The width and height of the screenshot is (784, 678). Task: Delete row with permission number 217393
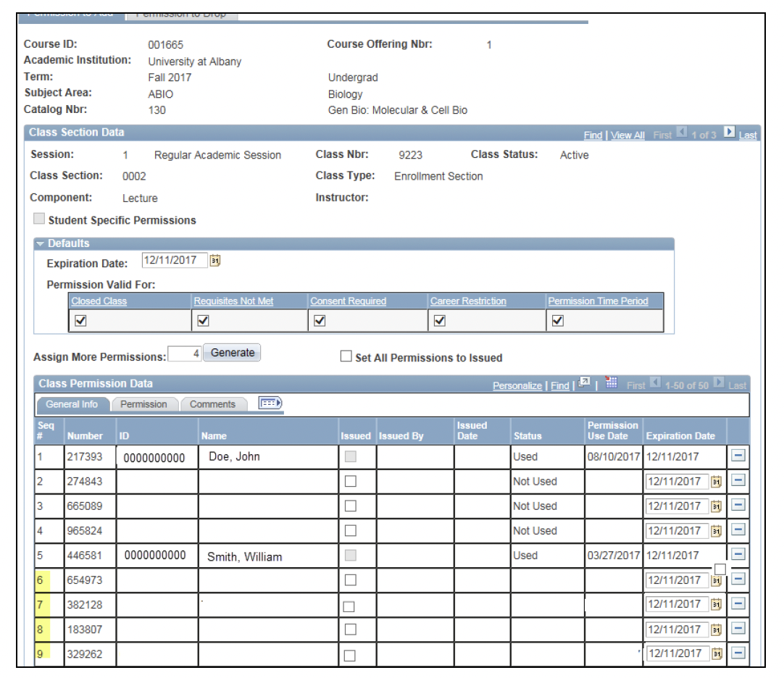[x=738, y=456]
